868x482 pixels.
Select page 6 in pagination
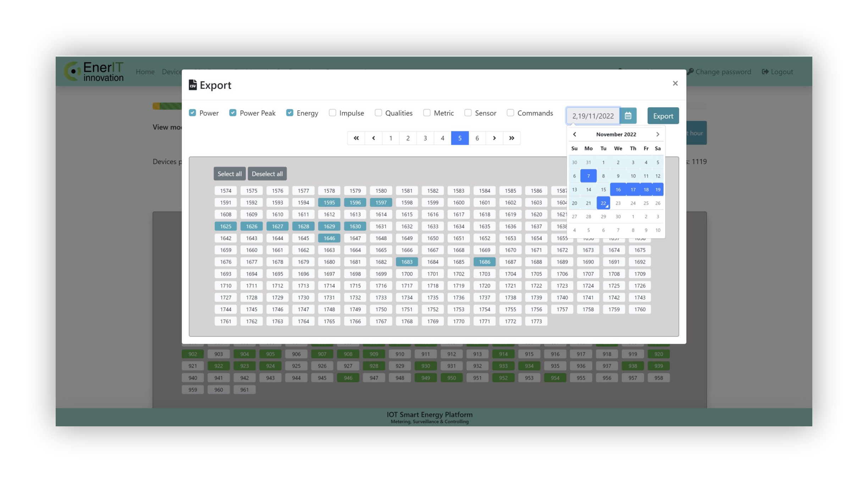click(x=477, y=138)
